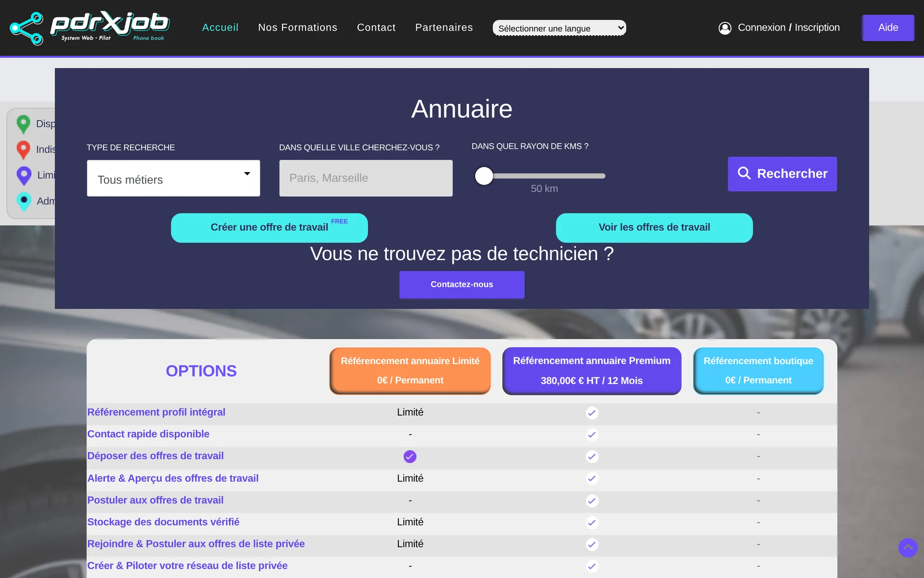
Task: Click Voir les offres de travail button
Action: [654, 228]
